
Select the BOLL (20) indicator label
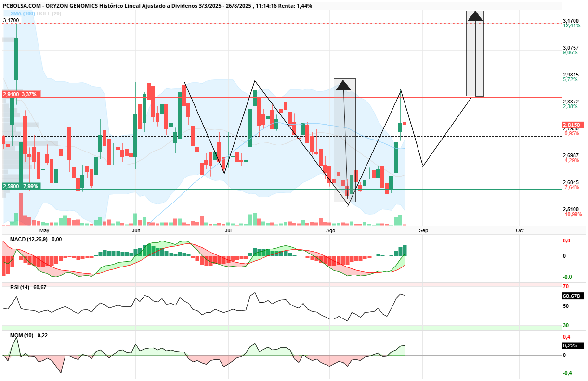coord(49,13)
